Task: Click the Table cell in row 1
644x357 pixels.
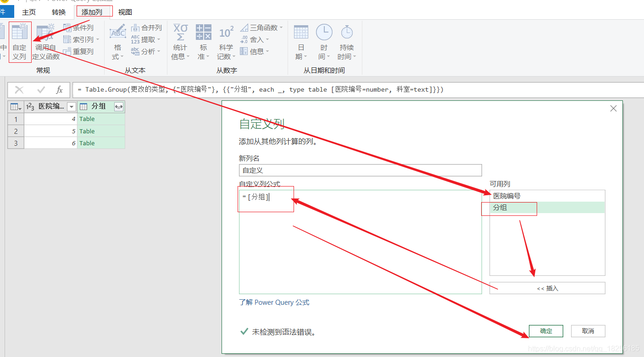Action: [101, 119]
